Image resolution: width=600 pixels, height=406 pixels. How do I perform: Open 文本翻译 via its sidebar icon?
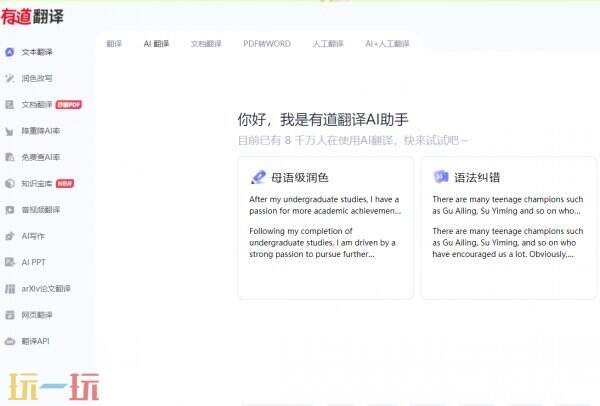(x=10, y=52)
